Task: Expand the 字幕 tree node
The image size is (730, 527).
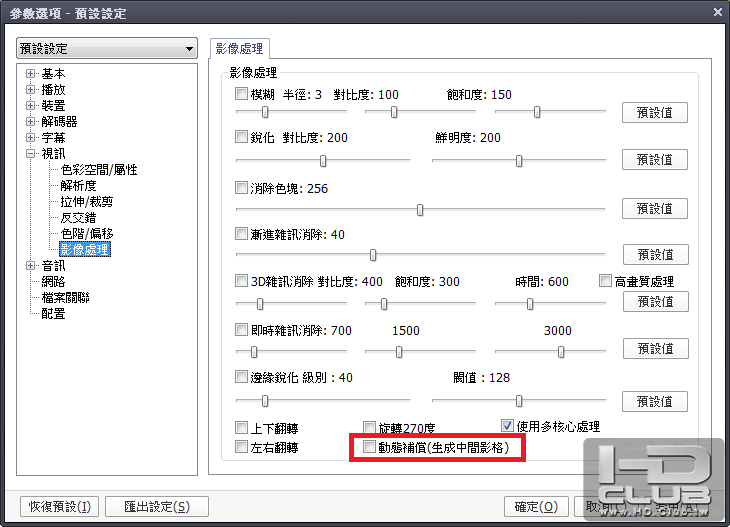Action: pos(30,138)
